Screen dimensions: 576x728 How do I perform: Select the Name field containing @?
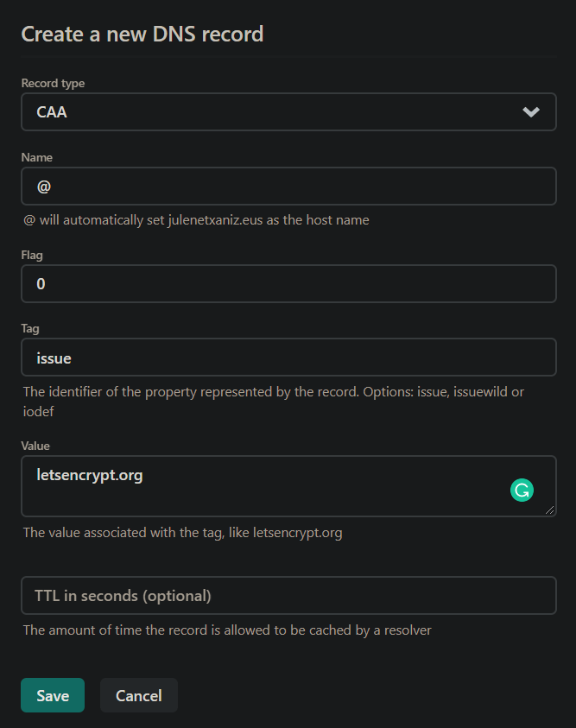click(288, 186)
